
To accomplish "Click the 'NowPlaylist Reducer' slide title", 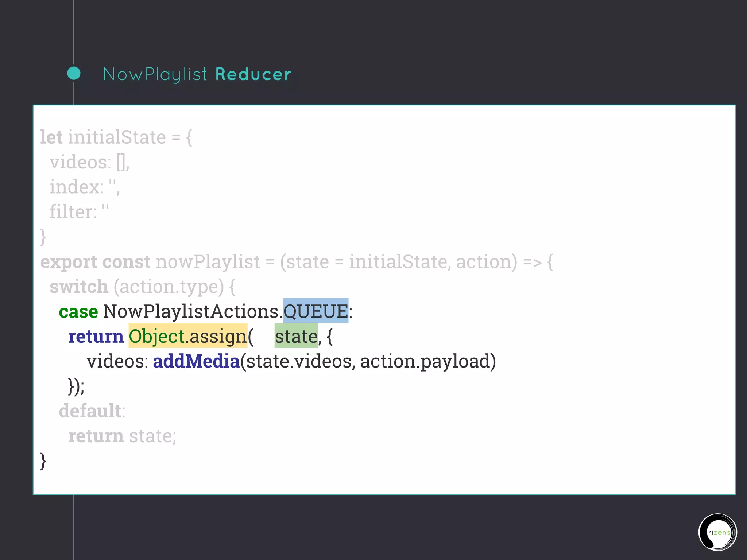I will tap(197, 74).
